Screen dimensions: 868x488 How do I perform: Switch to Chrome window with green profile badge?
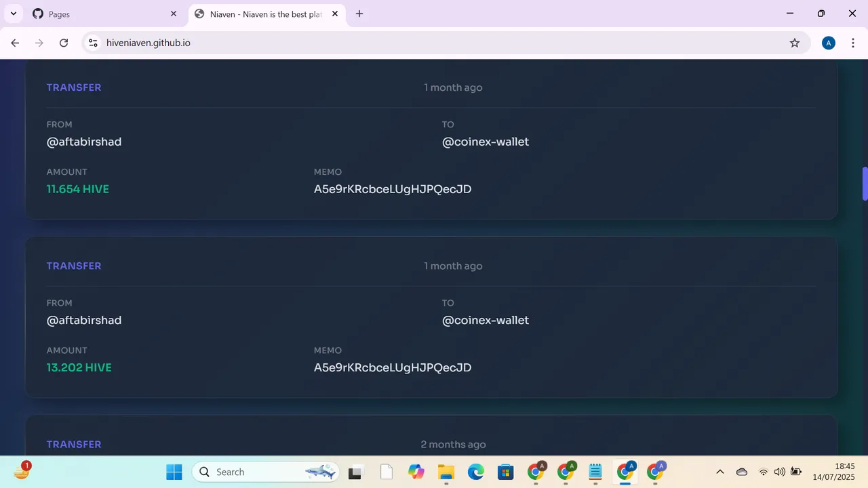(566, 471)
